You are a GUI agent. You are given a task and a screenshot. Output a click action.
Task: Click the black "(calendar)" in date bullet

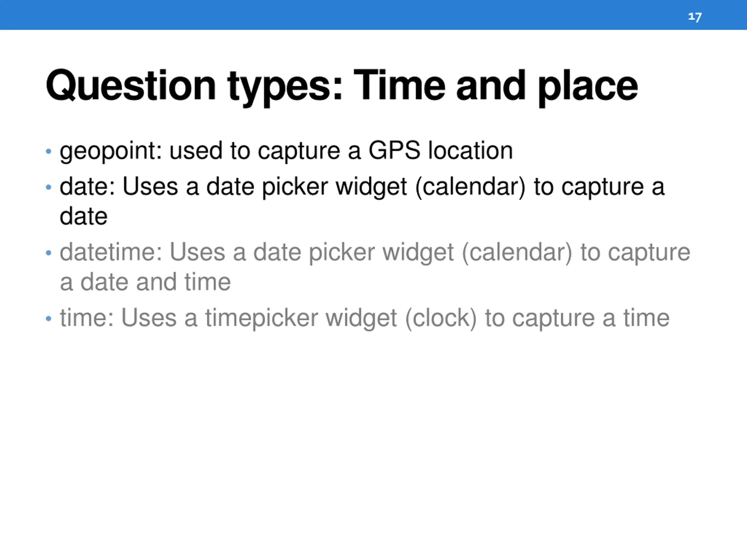[470, 187]
